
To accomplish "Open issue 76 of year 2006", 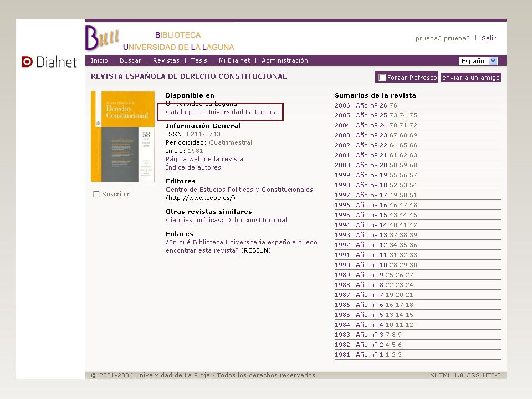I will [x=393, y=105].
